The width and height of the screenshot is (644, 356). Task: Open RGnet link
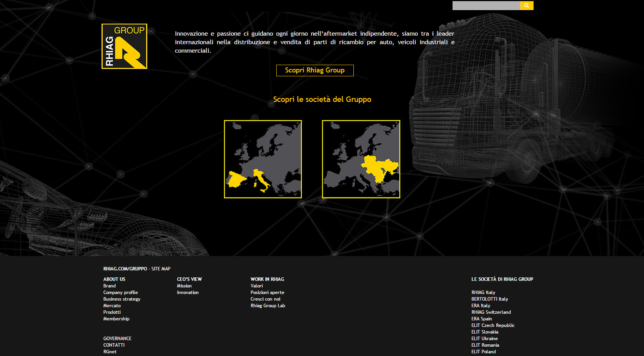pos(110,352)
